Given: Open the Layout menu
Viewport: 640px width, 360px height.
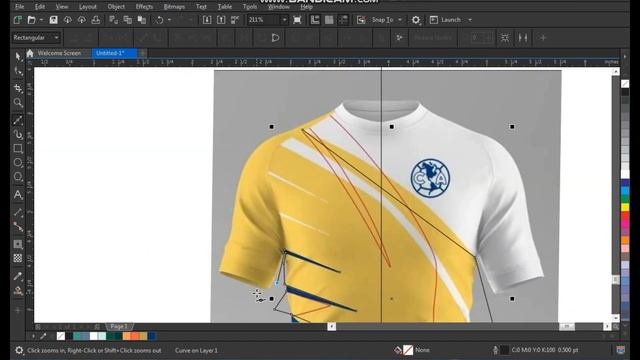Looking at the screenshot, I should (88, 7).
